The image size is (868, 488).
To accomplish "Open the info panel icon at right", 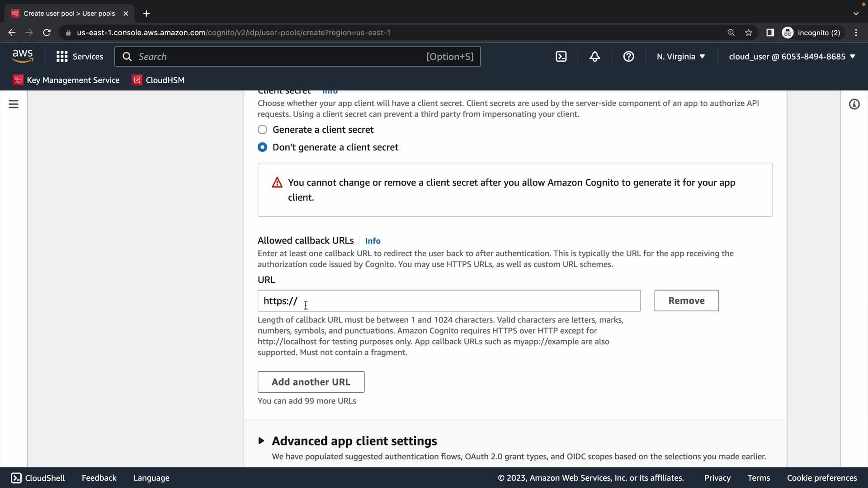I will 854,104.
